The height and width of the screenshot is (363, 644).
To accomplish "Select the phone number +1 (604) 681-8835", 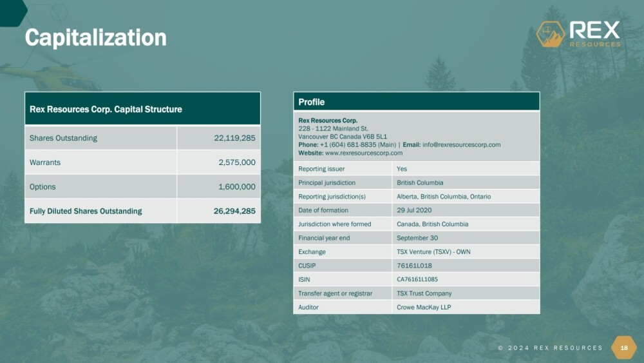I will 348,144.
